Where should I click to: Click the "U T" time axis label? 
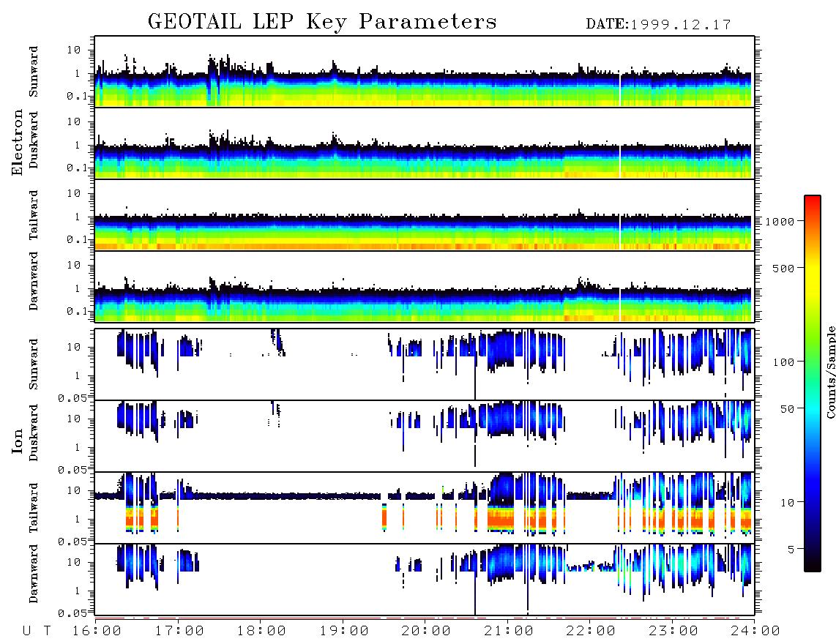tap(37, 632)
